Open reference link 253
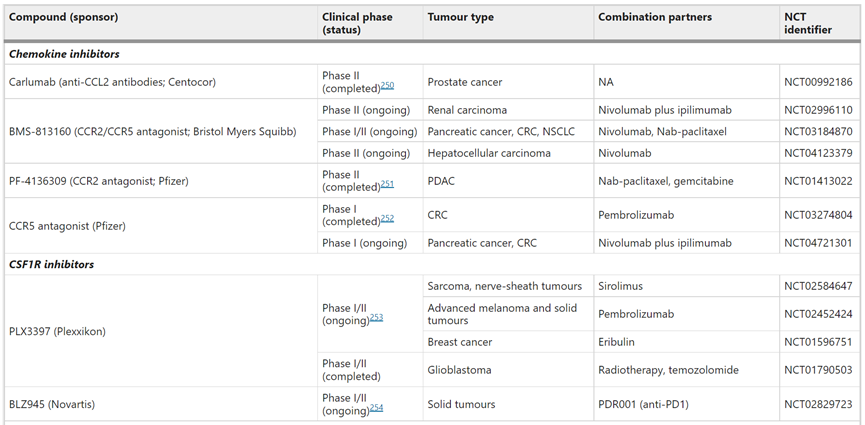Image resolution: width=865 pixels, height=425 pixels. [376, 318]
